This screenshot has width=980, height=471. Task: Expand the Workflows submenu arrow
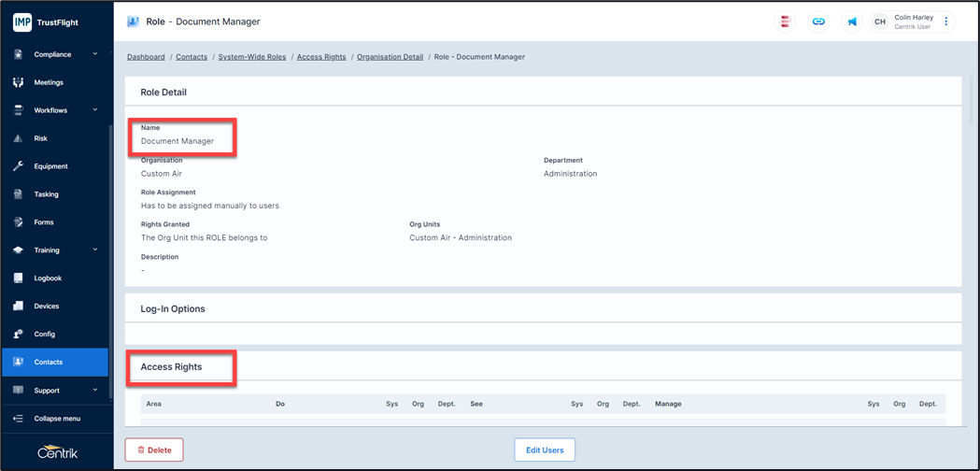(94, 110)
